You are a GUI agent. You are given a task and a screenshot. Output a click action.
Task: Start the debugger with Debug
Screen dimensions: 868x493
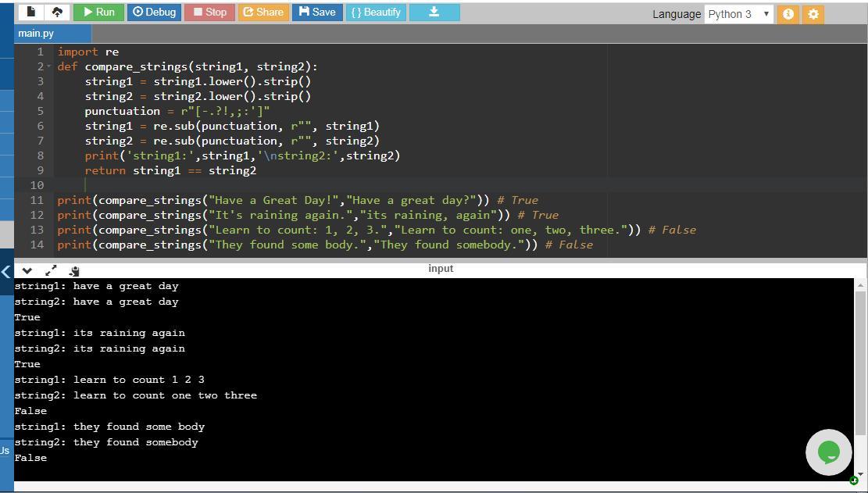tap(154, 13)
